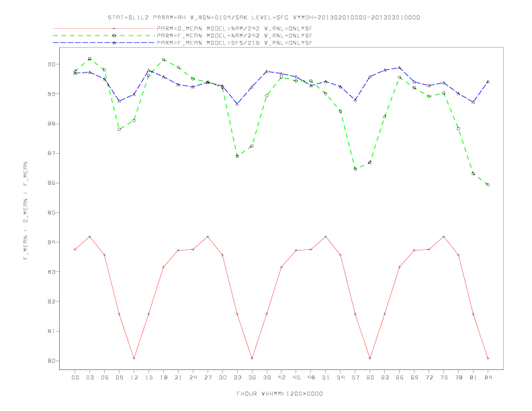Viewport: 532px width, 411px height.
Task: Click y-axis tick label 80
Action: 52,361
